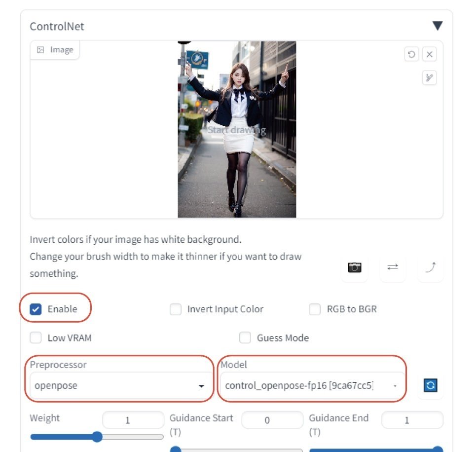Refresh the model list
Screen dimensions: 476x452
coord(431,385)
